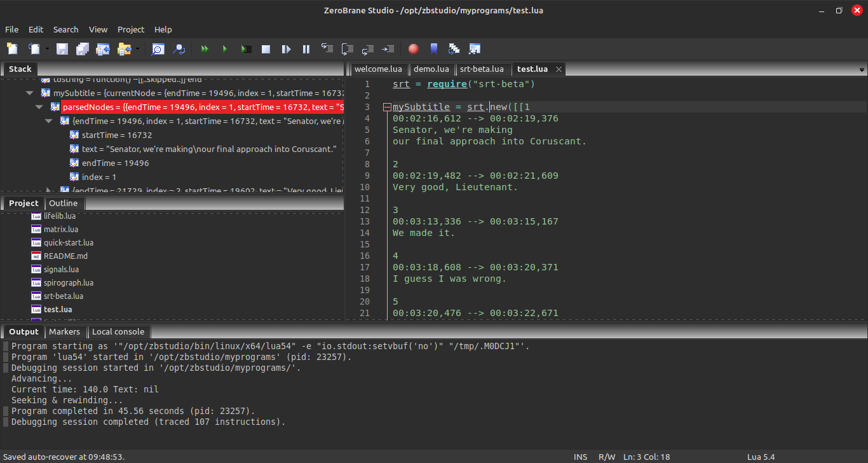Image resolution: width=868 pixels, height=463 pixels.
Task: Click the 'Lua 5.4' interpreter status field
Action: tap(761, 457)
